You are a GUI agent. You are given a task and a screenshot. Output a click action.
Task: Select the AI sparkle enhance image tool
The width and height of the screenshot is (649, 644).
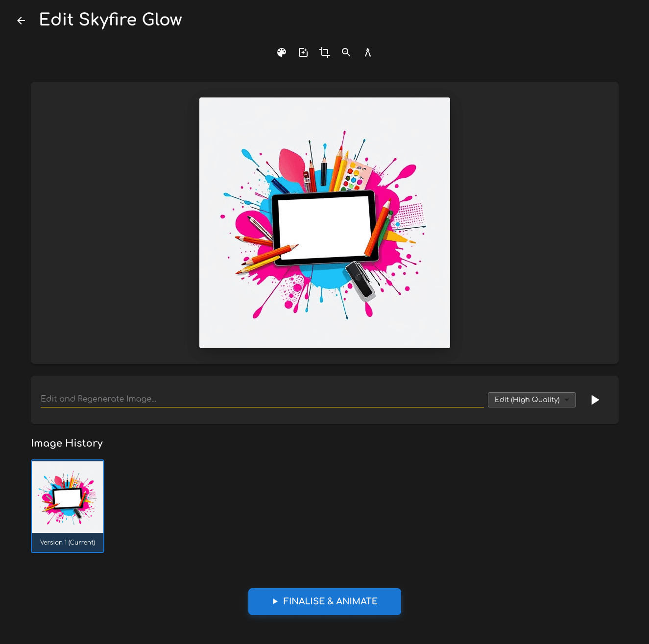303,52
